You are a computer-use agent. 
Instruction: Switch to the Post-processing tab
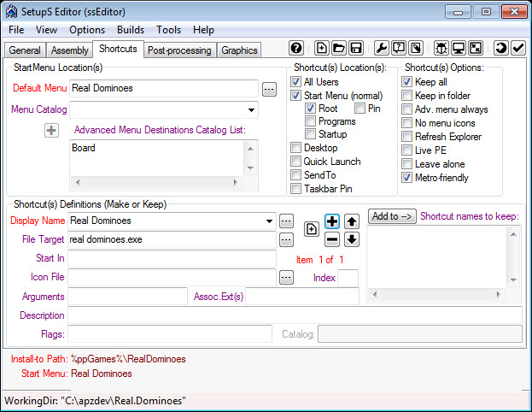(179, 50)
